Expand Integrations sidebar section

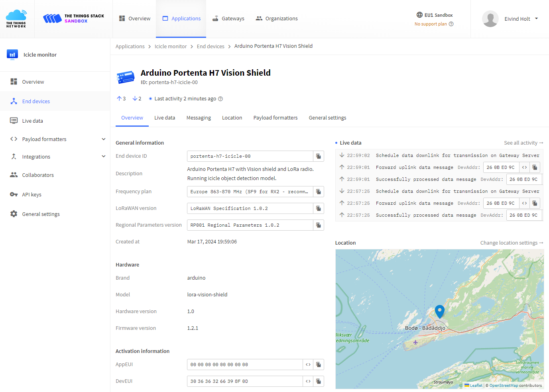pyautogui.click(x=103, y=157)
